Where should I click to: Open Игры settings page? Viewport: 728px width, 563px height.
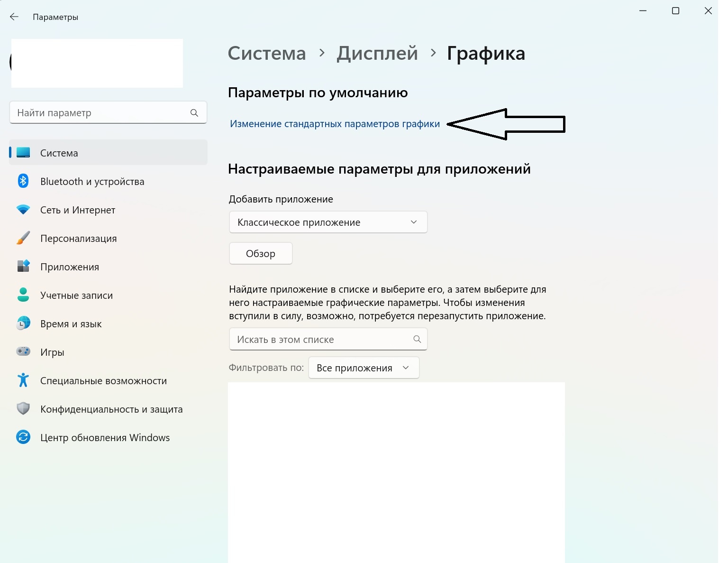(108, 352)
